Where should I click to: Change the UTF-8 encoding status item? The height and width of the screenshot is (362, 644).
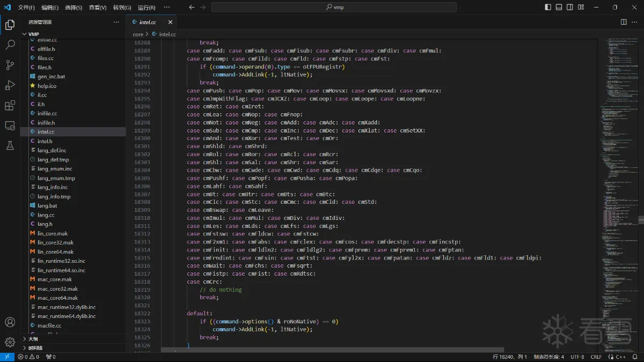tap(577, 357)
